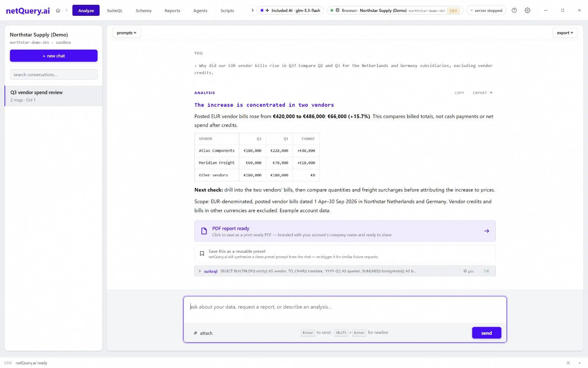This screenshot has width=588, height=368.
Task: Click the netQuery.ai ready log message
Action: [x=32, y=363]
